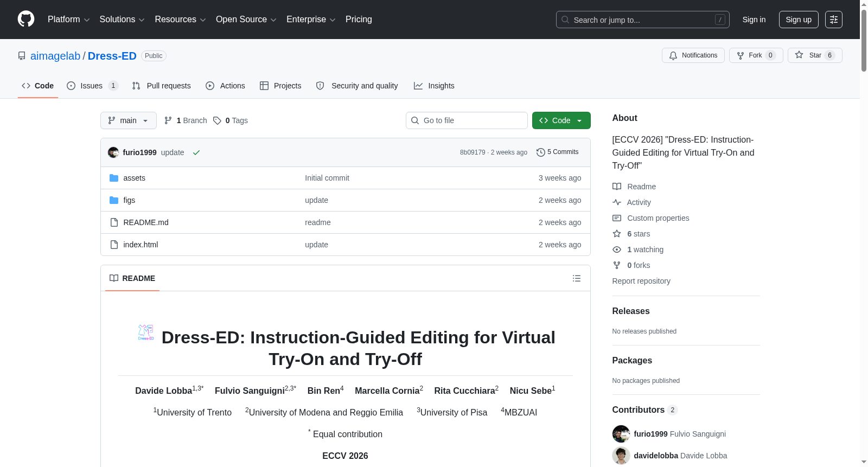Screen dimensions: 868x467
Task: Open furio1999's avatar in the commit bar
Action: pos(113,152)
